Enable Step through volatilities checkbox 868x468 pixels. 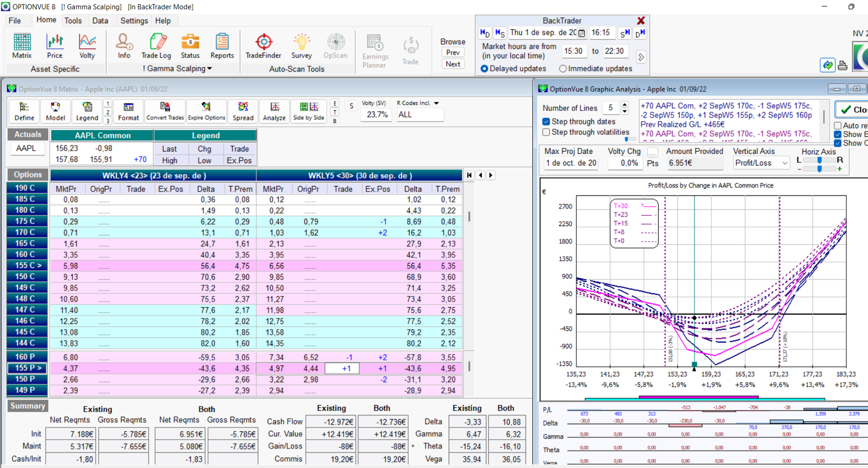pyautogui.click(x=546, y=132)
